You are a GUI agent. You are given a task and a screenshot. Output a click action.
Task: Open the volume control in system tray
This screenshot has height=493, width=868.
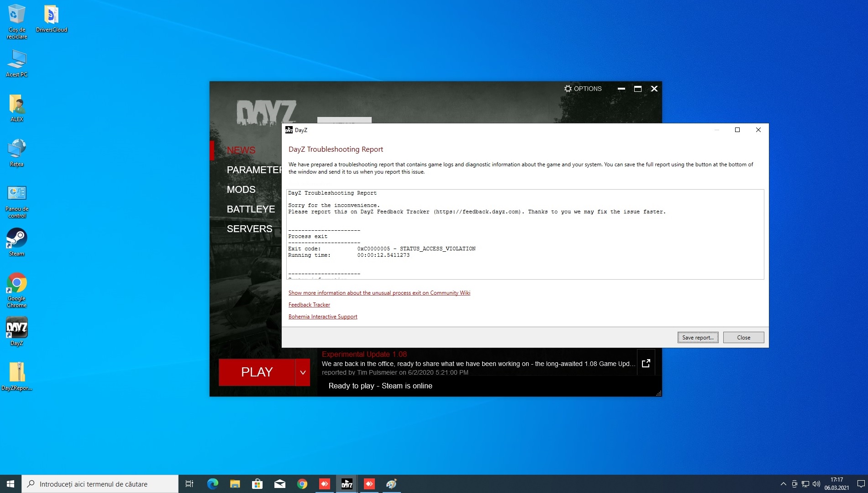point(816,484)
